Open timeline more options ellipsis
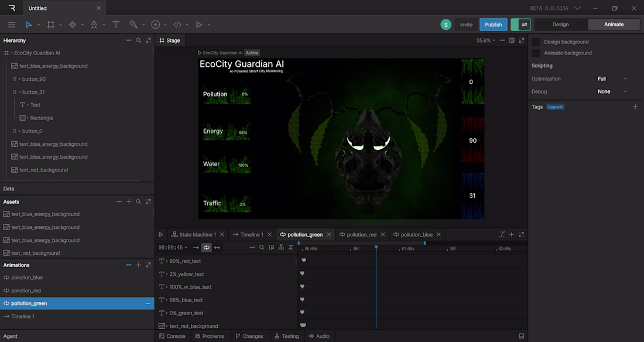644x342 pixels. 252,248
